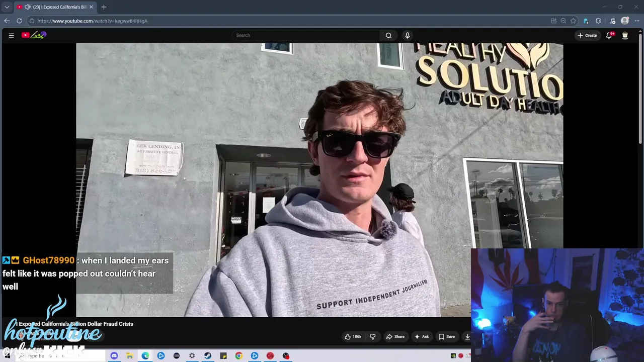Open YouTube notifications bell
The width and height of the screenshot is (644, 362).
point(609,35)
